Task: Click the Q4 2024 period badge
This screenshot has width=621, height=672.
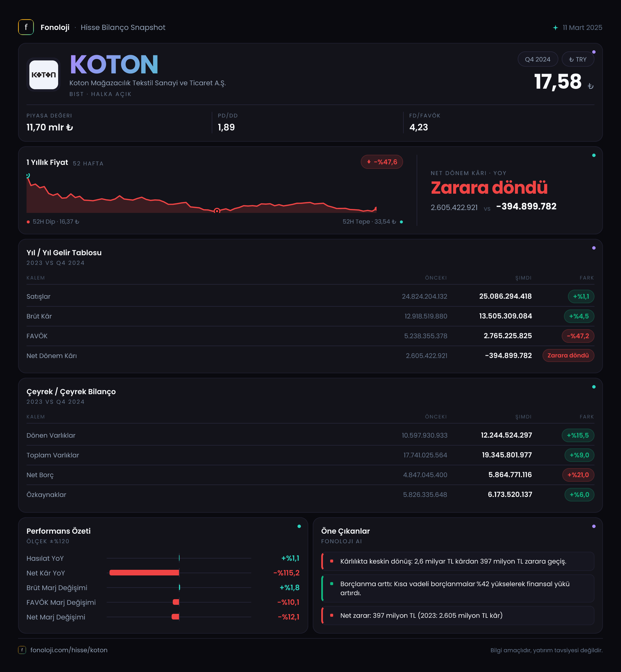Action: (x=538, y=59)
